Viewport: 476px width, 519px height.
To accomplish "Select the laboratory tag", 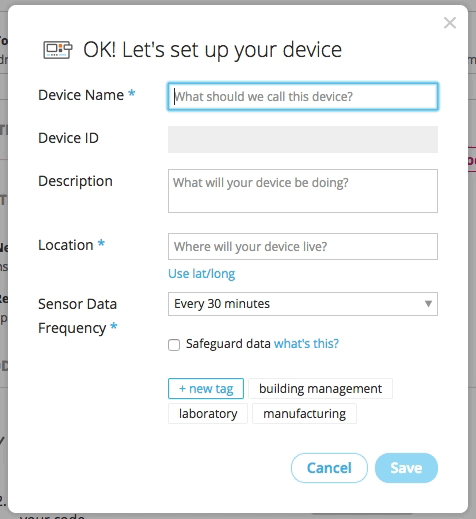I will click(x=208, y=413).
